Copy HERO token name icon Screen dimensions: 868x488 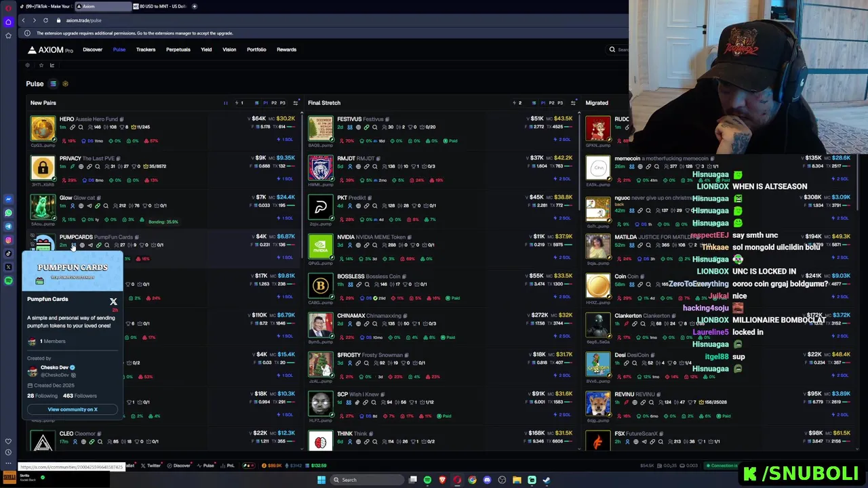pos(121,119)
